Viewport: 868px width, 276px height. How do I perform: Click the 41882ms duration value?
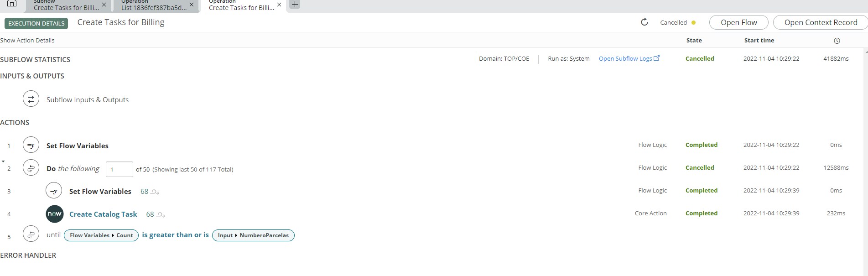coord(836,58)
